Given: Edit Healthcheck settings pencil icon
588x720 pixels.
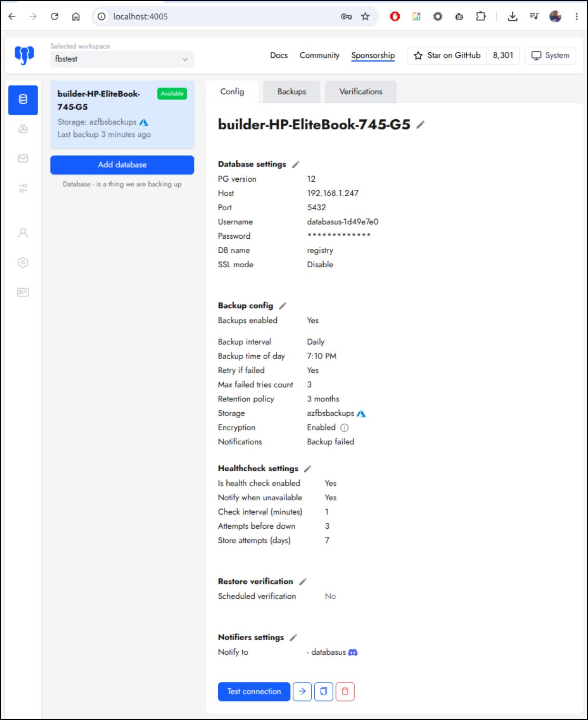Looking at the screenshot, I should [308, 469].
